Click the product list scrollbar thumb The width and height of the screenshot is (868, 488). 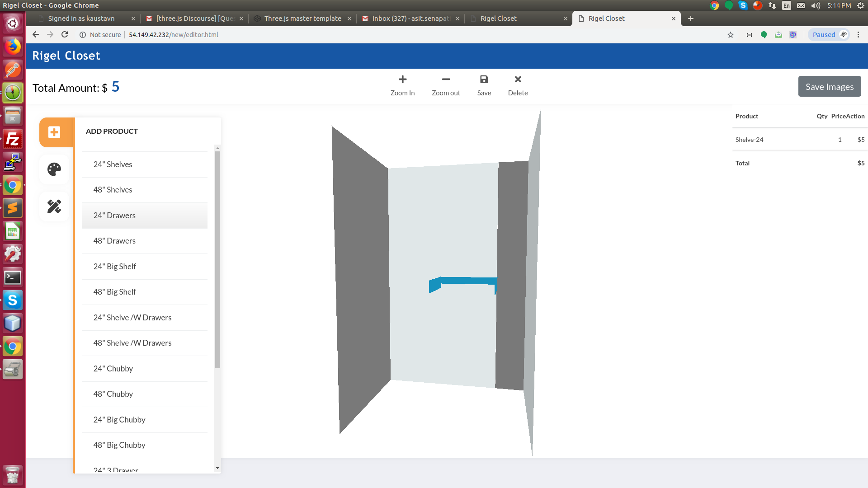pyautogui.click(x=217, y=260)
